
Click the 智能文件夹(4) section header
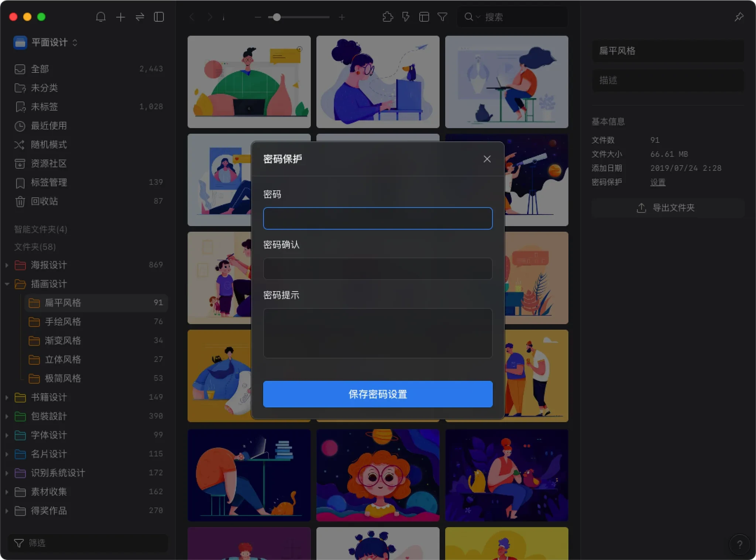click(x=41, y=229)
